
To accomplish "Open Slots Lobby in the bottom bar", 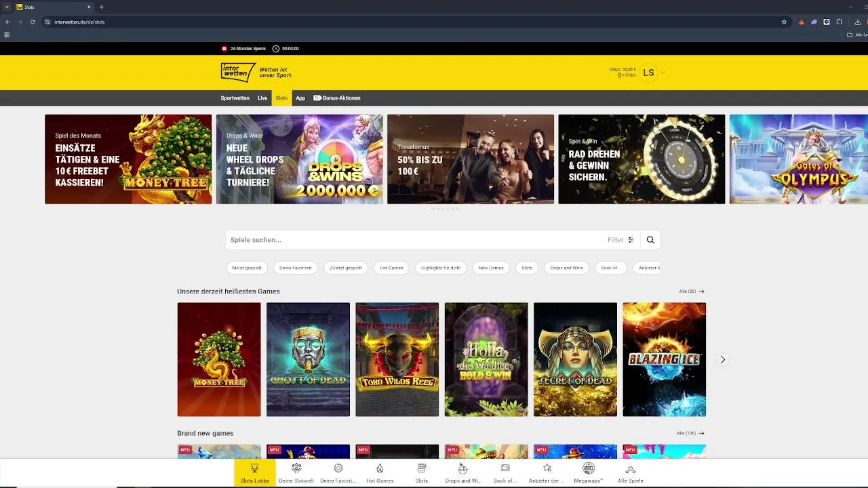I will click(x=255, y=473).
